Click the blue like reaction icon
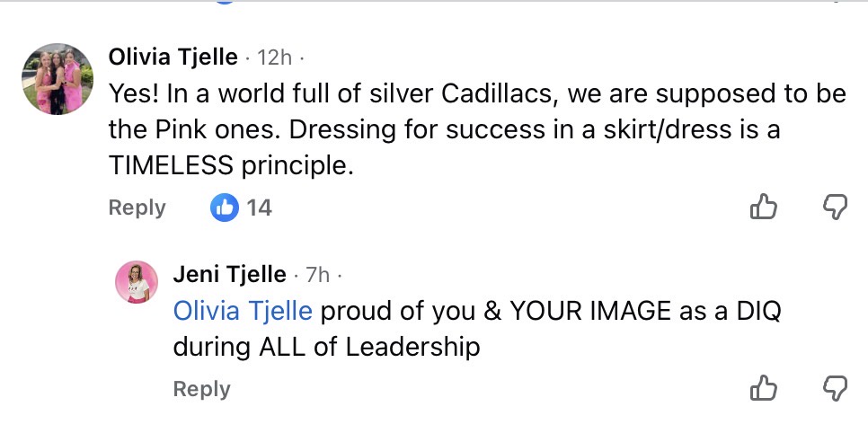The width and height of the screenshot is (868, 433). click(x=225, y=208)
